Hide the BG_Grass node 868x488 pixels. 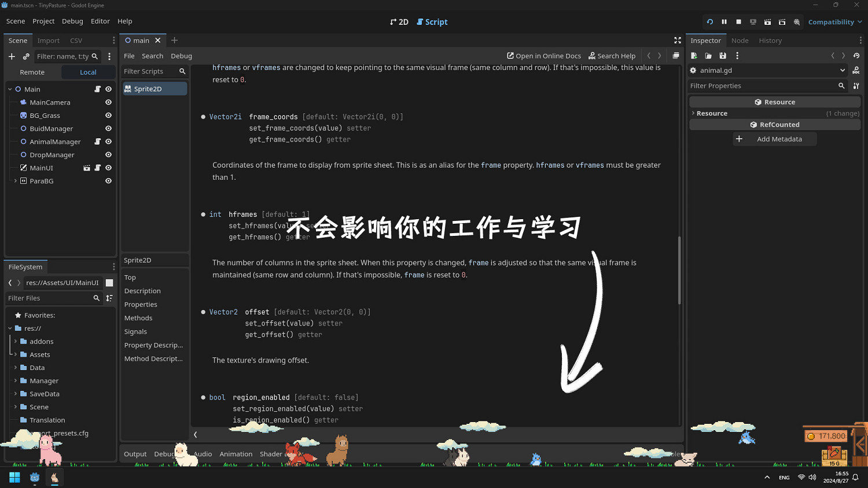point(108,116)
